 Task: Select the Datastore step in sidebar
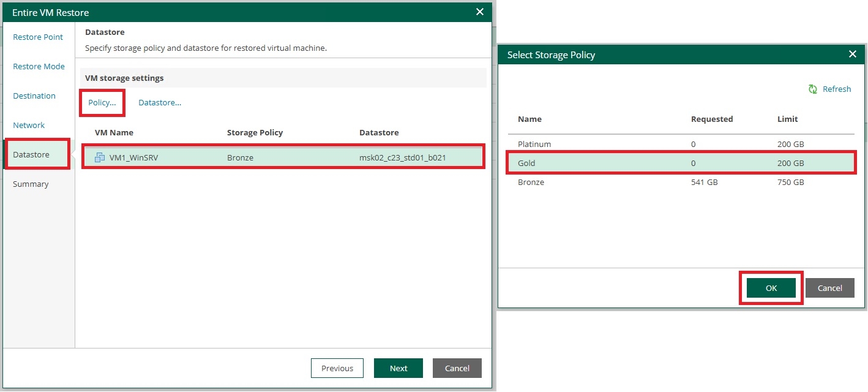(37, 155)
